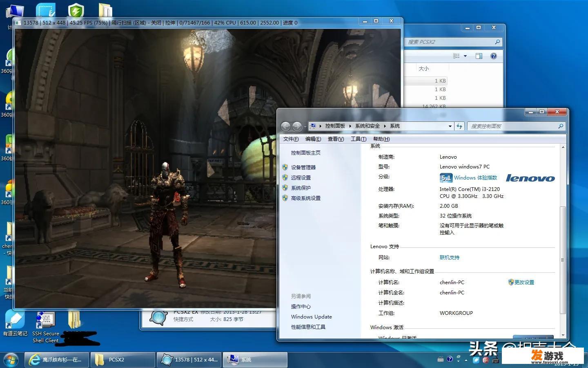
Task: Click the Youdao note tray icon
Action: coord(476,360)
